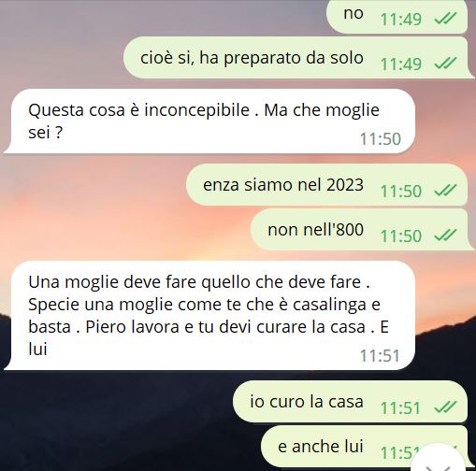Click read-receipt checkmarks on the 'no' message

[x=445, y=19]
